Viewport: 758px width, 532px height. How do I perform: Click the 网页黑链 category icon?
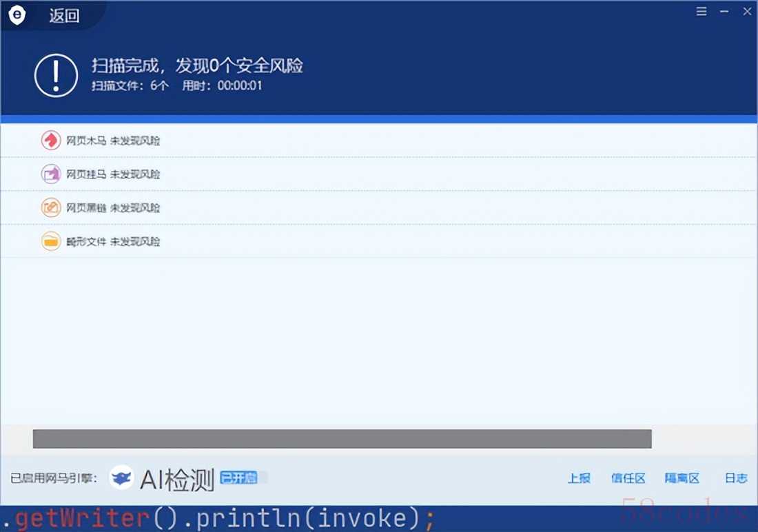(x=51, y=207)
